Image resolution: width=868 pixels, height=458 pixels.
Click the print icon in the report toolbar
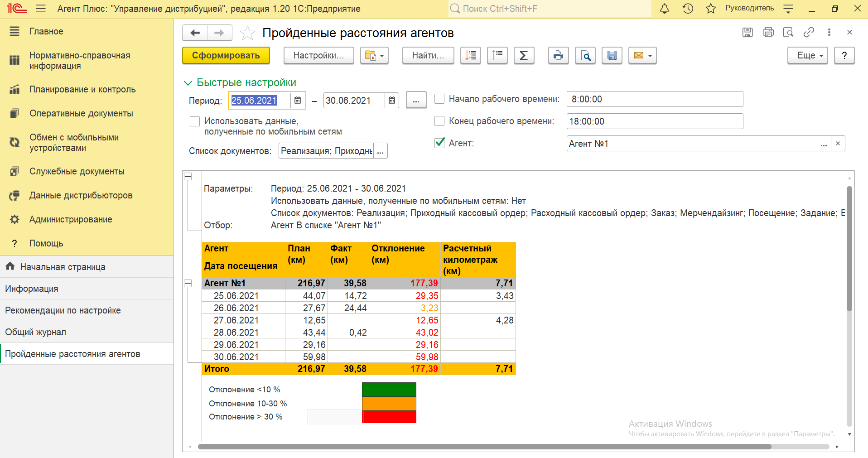tap(558, 56)
